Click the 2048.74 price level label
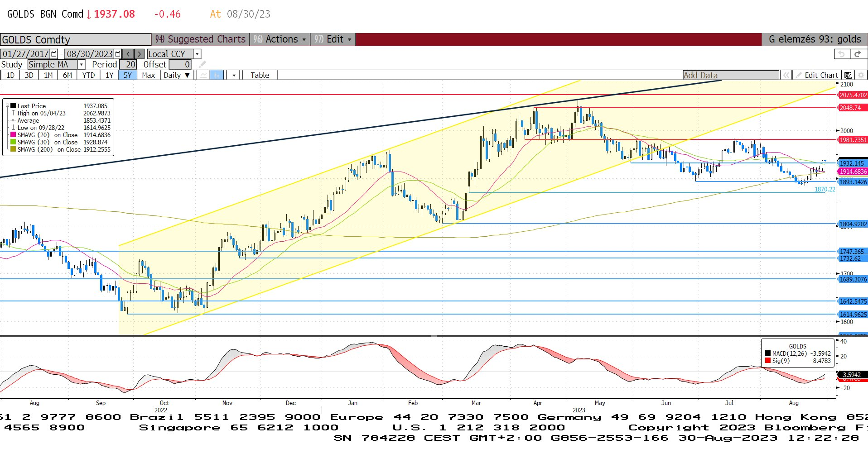This screenshot has width=868, height=463. [853, 108]
